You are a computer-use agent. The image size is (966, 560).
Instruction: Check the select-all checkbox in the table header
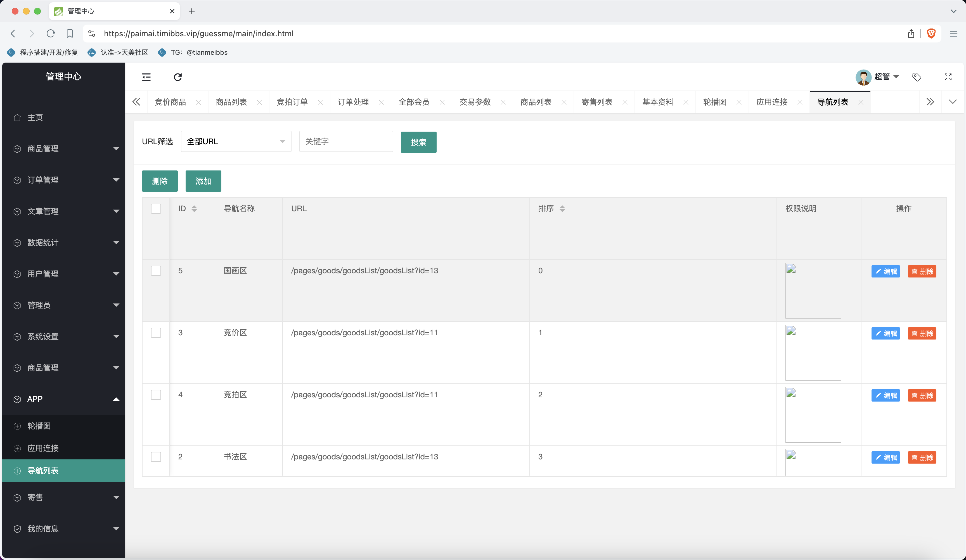156,208
